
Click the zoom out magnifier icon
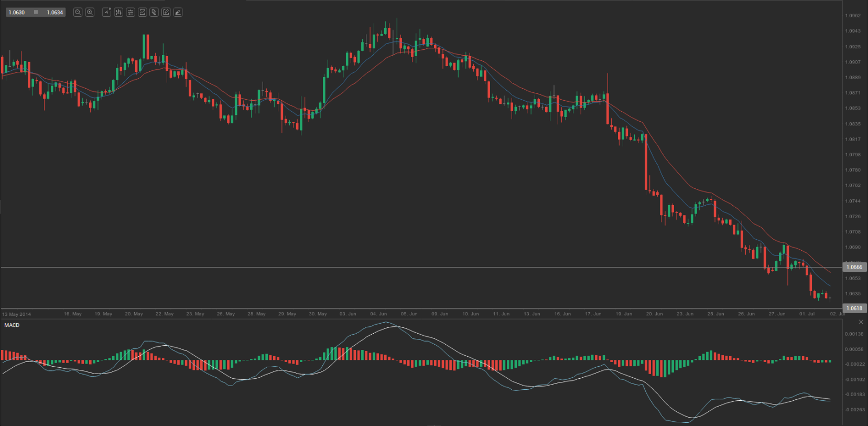(x=78, y=12)
